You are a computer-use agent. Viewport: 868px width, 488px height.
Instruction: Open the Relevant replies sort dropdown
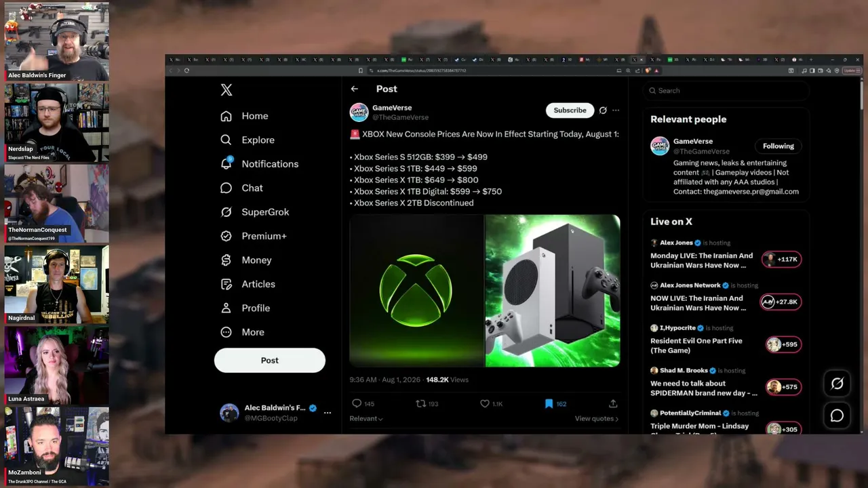click(x=366, y=419)
